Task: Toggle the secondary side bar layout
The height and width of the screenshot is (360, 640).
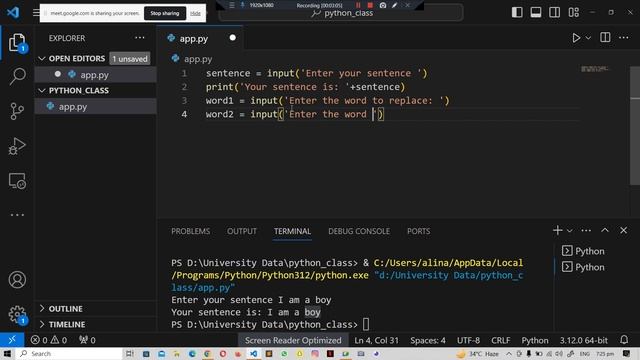Action: click(x=555, y=12)
